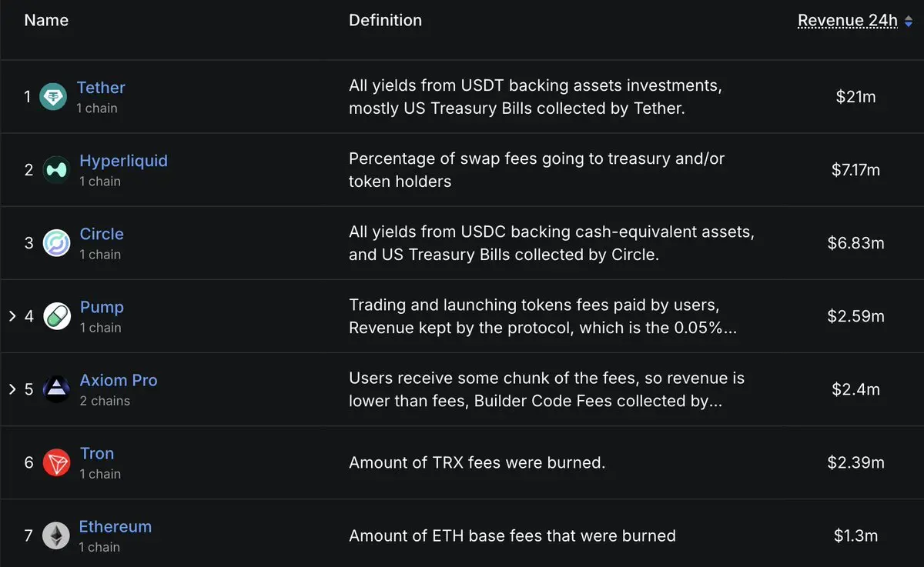Viewport: 924px width, 567px height.
Task: Click the Ethereum diamond logo icon
Action: click(55, 535)
